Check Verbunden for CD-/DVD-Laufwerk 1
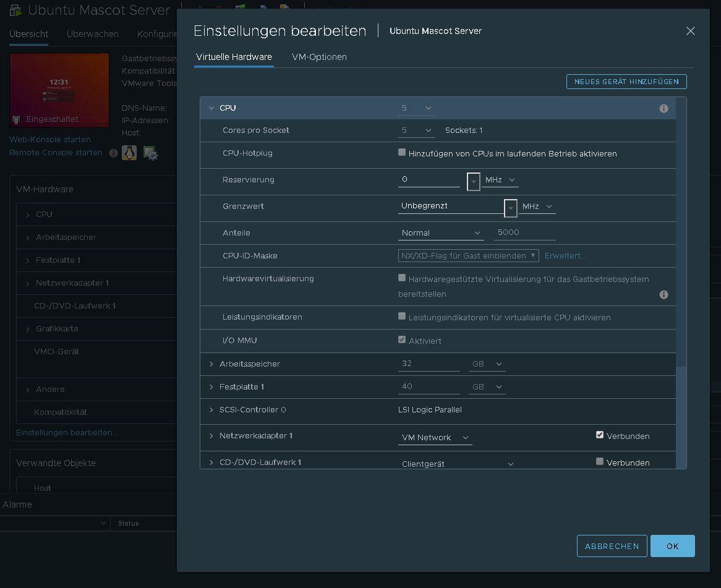 tap(599, 462)
